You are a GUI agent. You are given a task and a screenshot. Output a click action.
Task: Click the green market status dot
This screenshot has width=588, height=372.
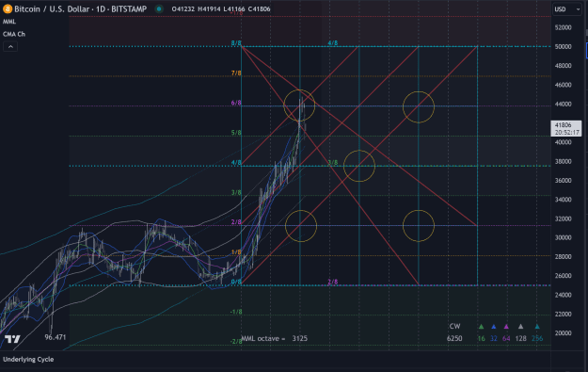[159, 9]
